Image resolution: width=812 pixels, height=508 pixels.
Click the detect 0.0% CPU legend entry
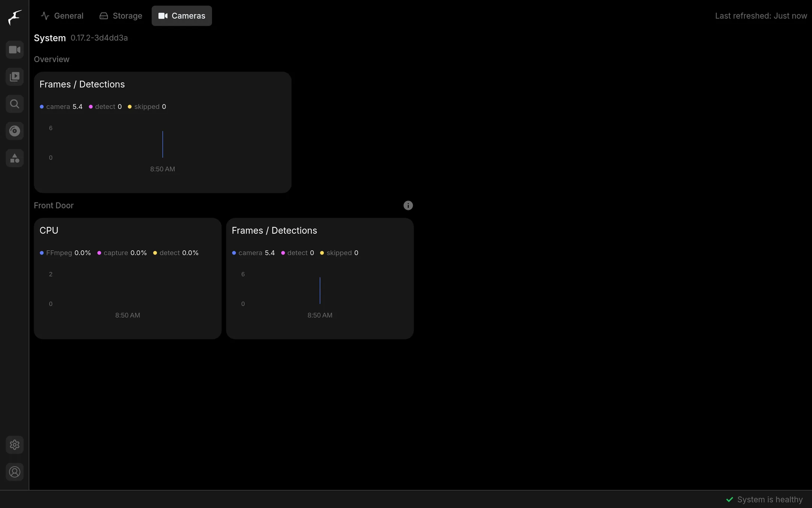pos(176,253)
